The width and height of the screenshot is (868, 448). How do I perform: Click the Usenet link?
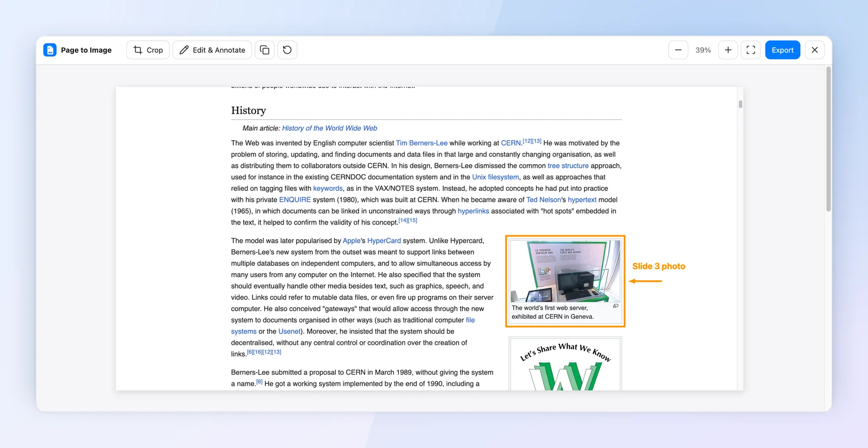(289, 332)
